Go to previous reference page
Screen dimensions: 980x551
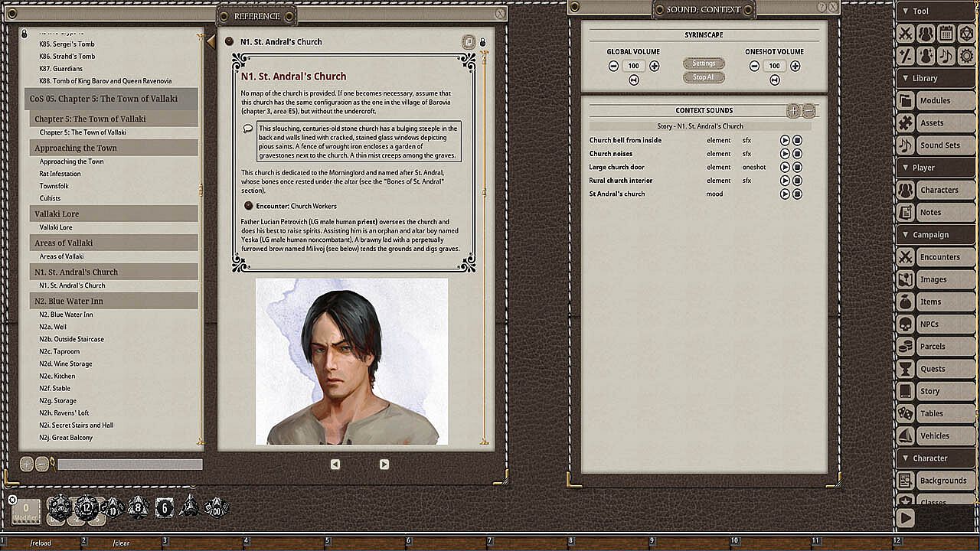pyautogui.click(x=335, y=465)
